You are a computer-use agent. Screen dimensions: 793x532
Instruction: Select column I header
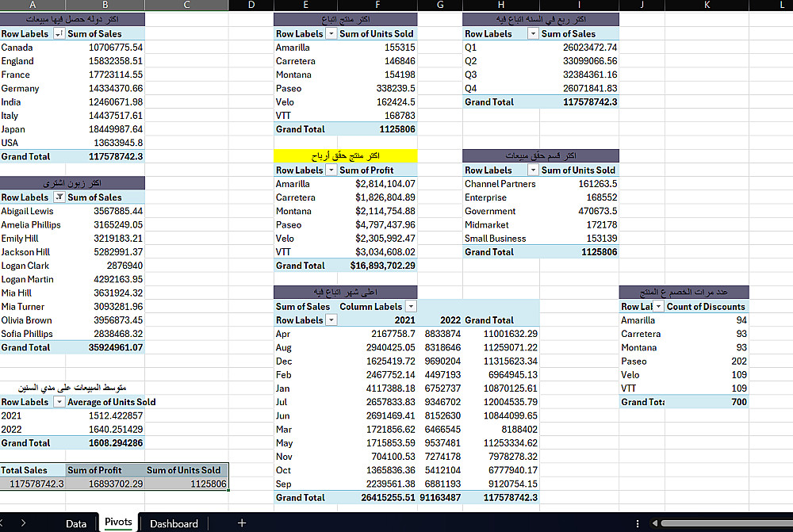tap(579, 5)
